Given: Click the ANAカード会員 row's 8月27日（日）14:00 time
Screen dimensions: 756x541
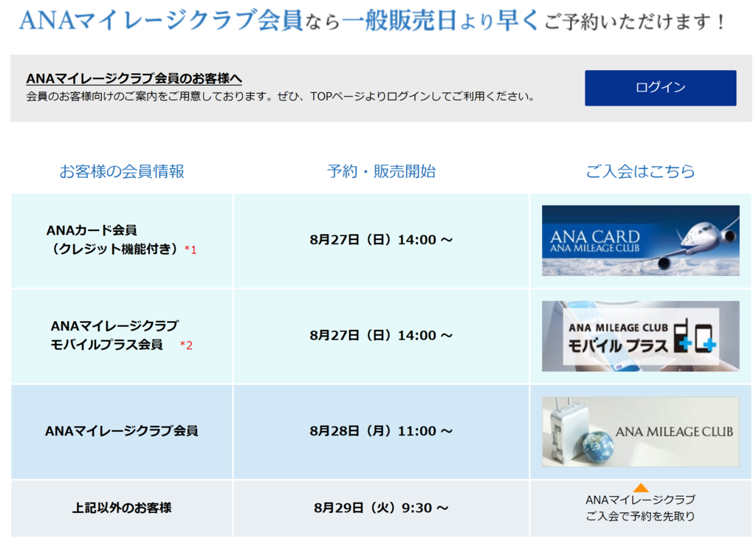Looking at the screenshot, I should tap(381, 240).
